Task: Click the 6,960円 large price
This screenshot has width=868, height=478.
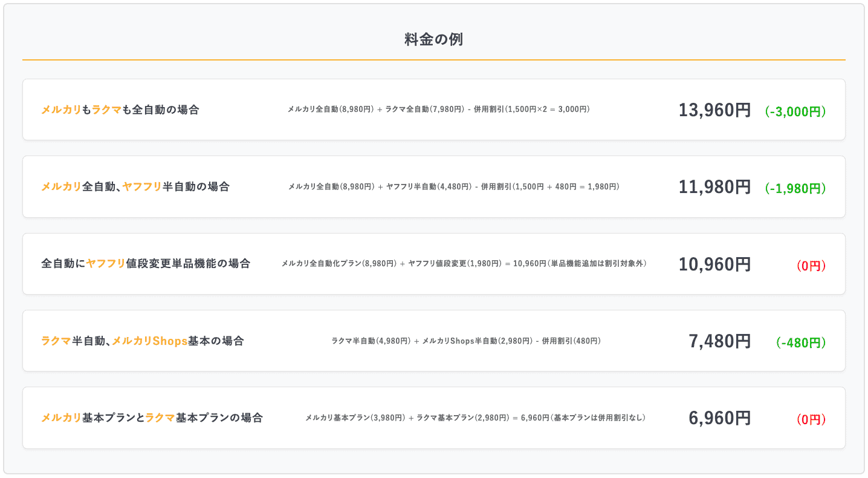Action: pos(720,418)
